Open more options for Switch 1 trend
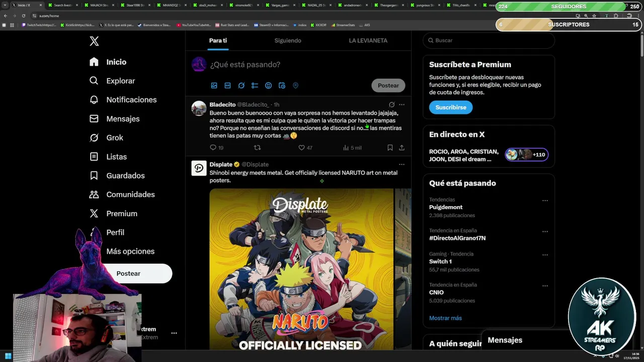Screen dimensions: 644x362 (x=545, y=255)
